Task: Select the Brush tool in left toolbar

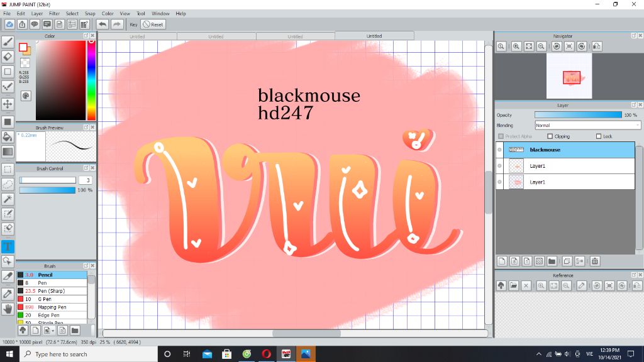Action: (8, 41)
